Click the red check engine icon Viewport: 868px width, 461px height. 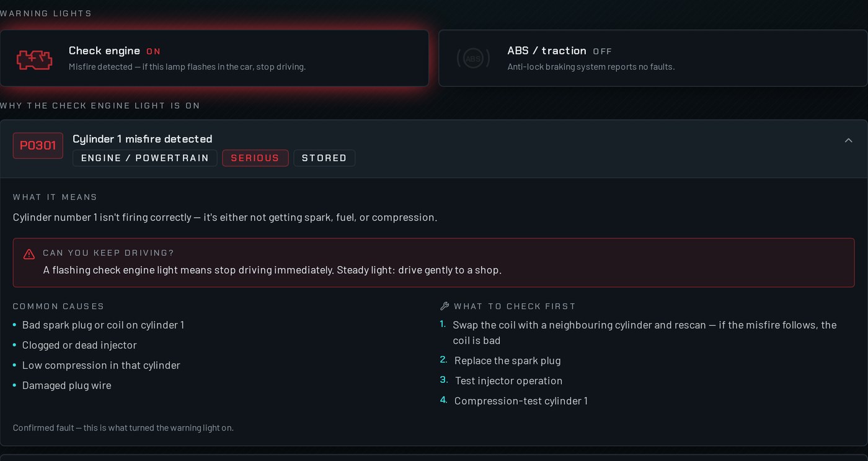pos(34,59)
